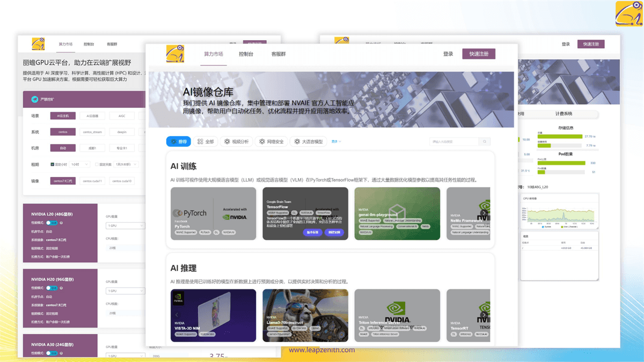Open 算力市场 tab in left window
Image resolution: width=644 pixels, height=362 pixels.
tap(65, 44)
